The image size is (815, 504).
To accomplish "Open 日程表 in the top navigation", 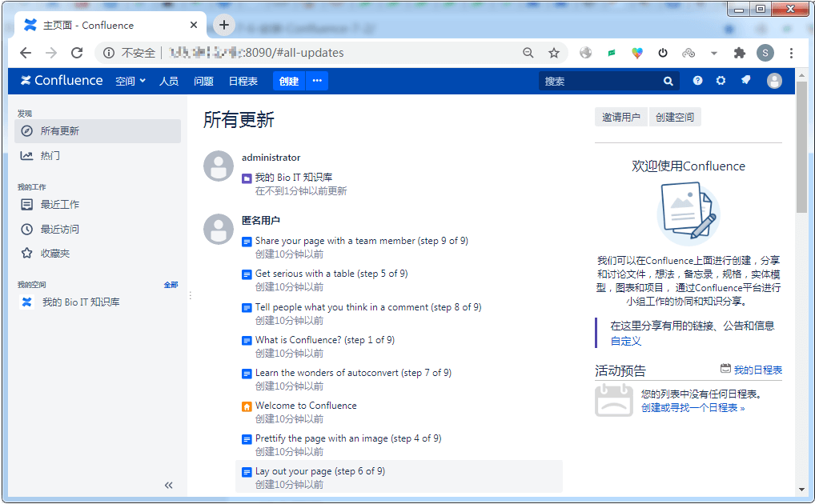I will point(243,81).
